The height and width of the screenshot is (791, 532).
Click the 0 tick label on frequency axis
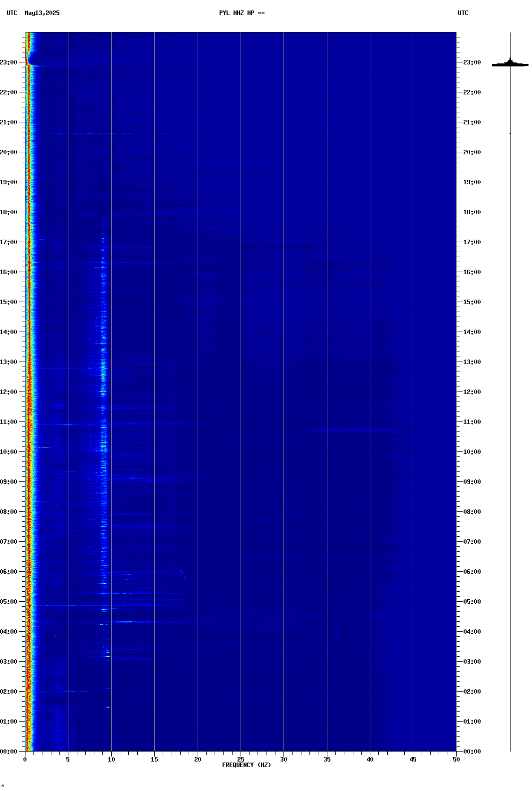tap(25, 760)
